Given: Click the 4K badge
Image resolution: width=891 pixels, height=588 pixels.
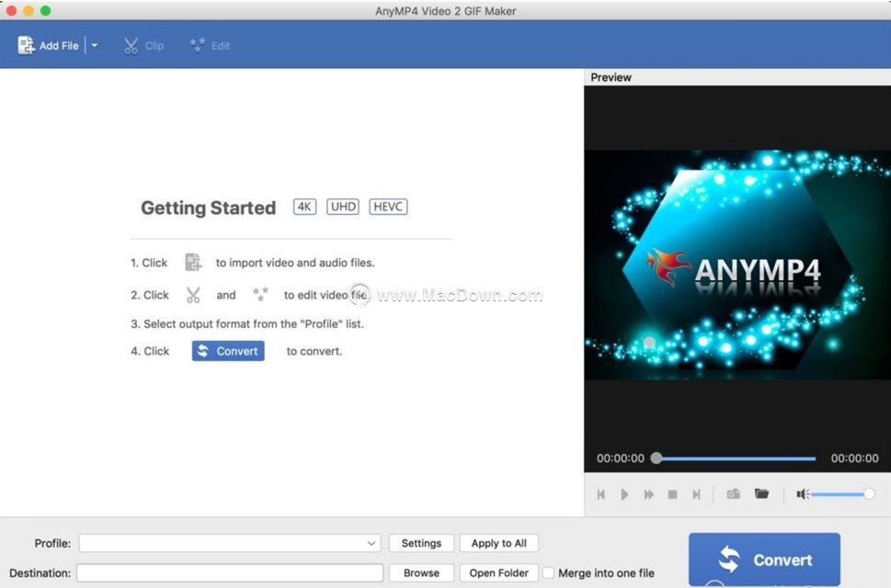Looking at the screenshot, I should point(304,207).
